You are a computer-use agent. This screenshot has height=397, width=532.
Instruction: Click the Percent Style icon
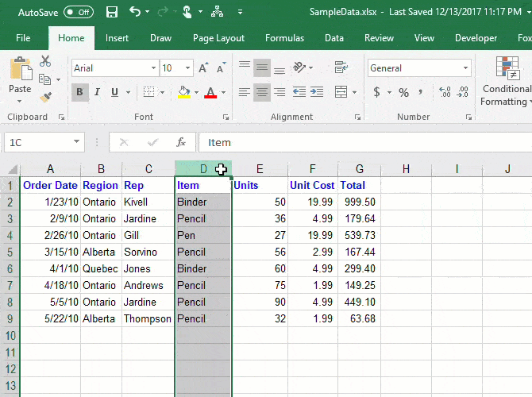[x=404, y=93]
